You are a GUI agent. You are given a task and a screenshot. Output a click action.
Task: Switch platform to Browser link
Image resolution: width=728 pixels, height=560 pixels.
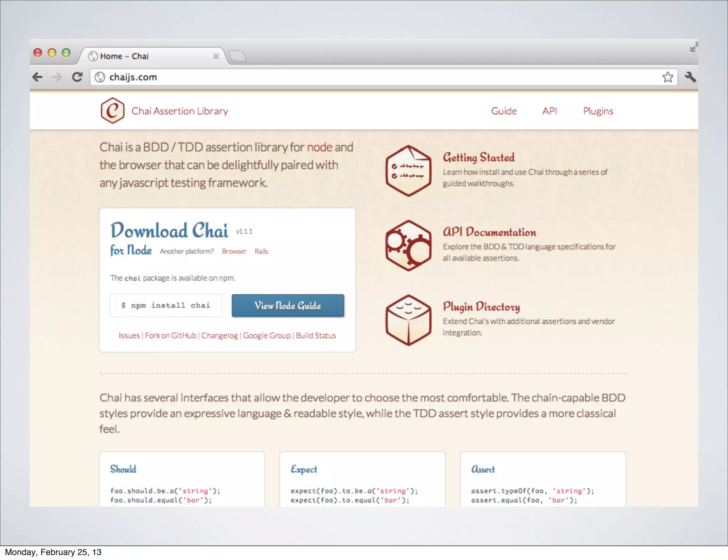[234, 252]
